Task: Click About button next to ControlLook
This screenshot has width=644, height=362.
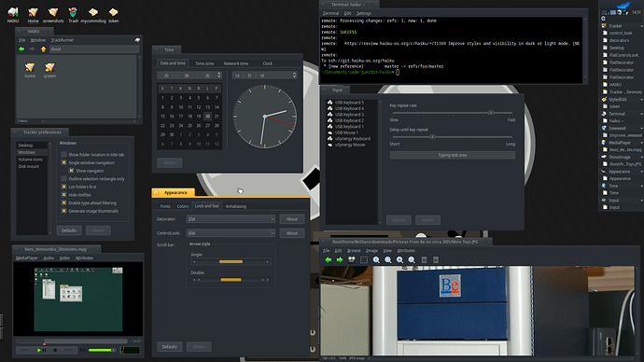Action: coord(292,233)
